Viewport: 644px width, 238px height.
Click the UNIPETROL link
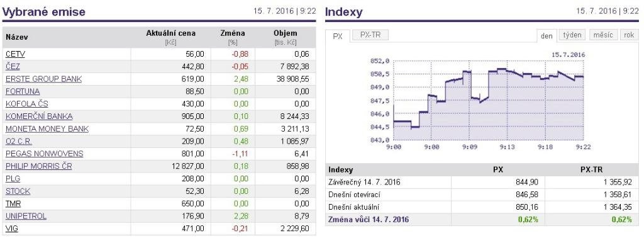(26, 216)
